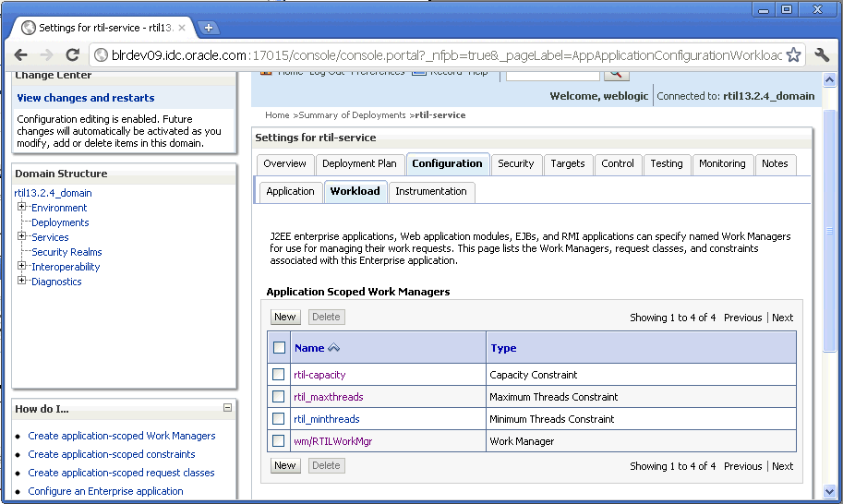
Task: Click the top Delete button above the table
Action: tap(326, 317)
